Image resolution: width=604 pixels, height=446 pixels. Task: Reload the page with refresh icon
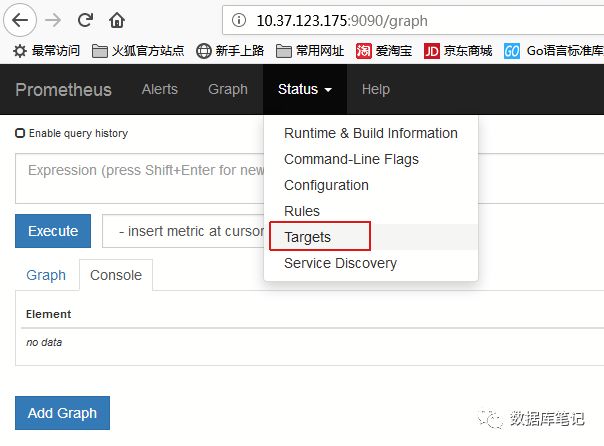(x=85, y=19)
